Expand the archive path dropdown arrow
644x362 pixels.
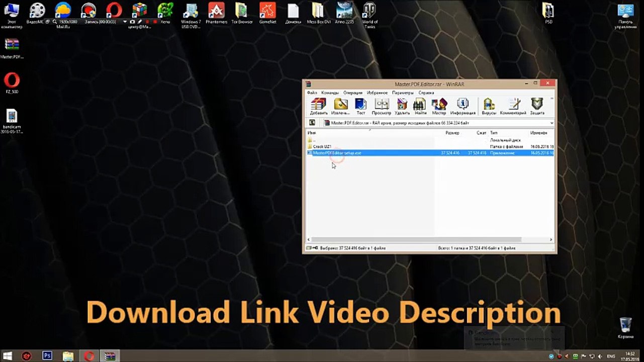point(551,123)
